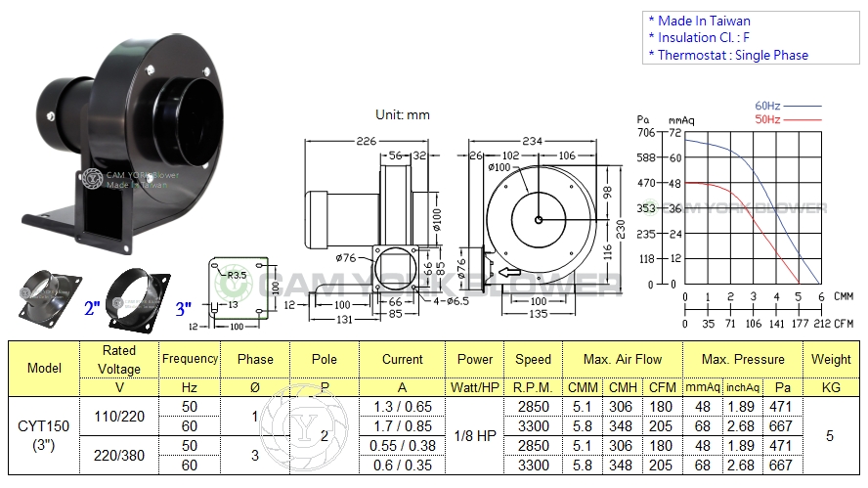Viewport: 868px width, 488px height.
Task: Click the 'Speed' column header
Action: click(533, 360)
